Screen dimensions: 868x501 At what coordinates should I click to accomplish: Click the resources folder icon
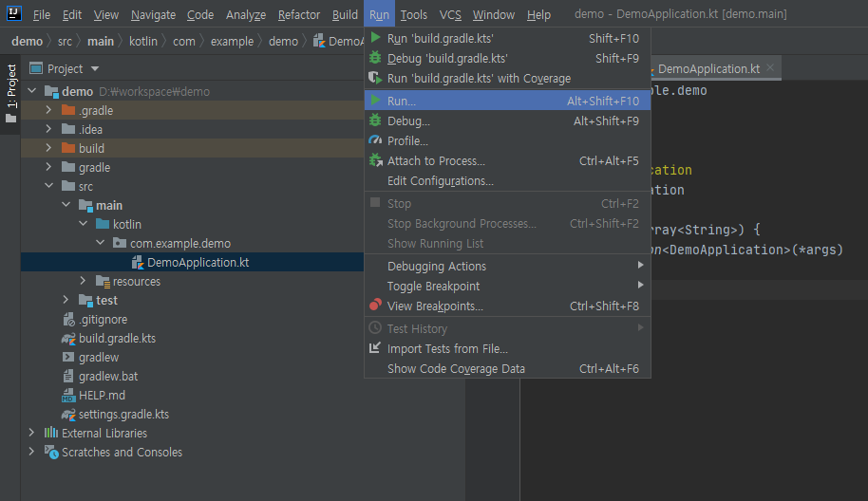[x=103, y=282]
